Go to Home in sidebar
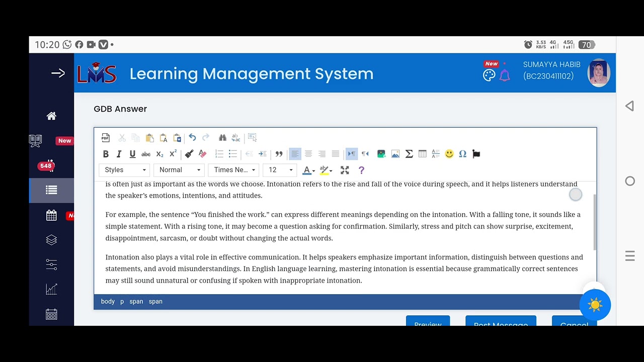This screenshot has width=644, height=362. point(51,116)
